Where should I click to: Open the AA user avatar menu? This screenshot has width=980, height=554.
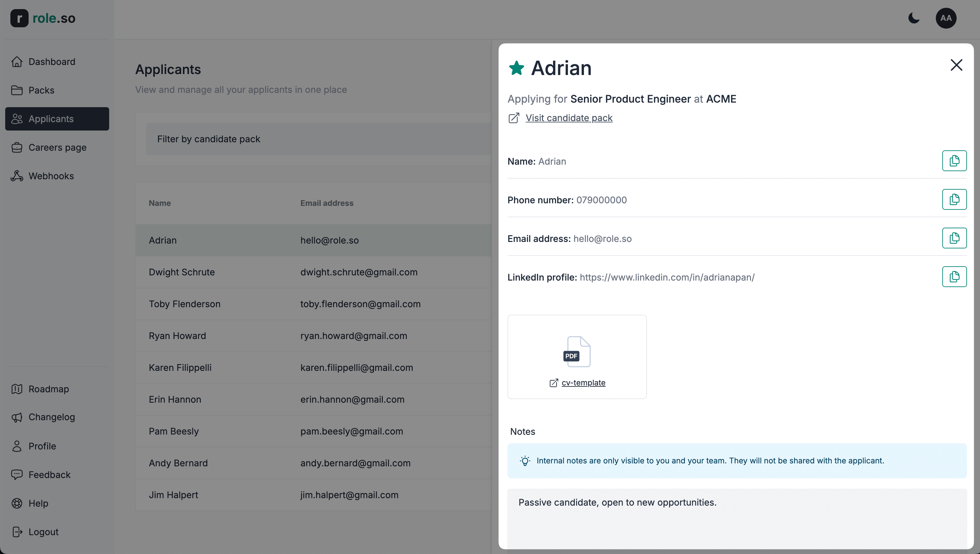[x=946, y=18]
